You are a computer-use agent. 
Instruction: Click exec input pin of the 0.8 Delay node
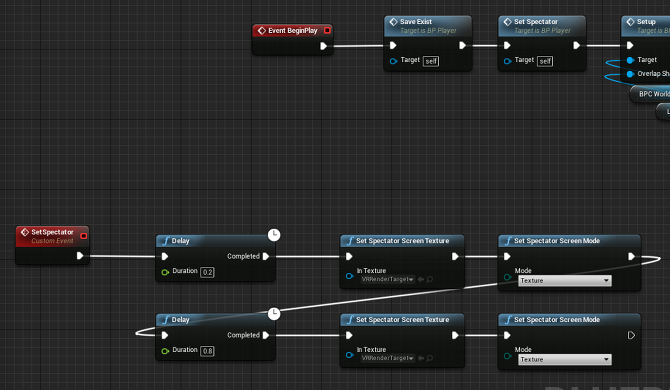pos(165,335)
